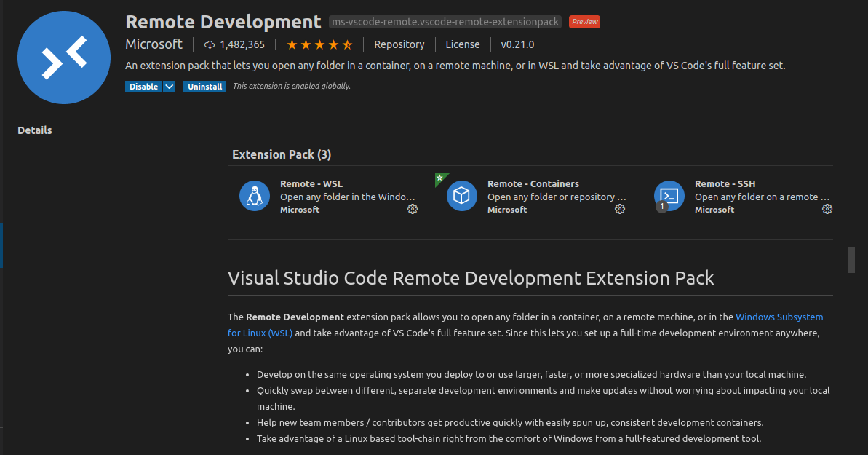Select the Remote - Containers extension title
868x455 pixels.
pyautogui.click(x=533, y=184)
